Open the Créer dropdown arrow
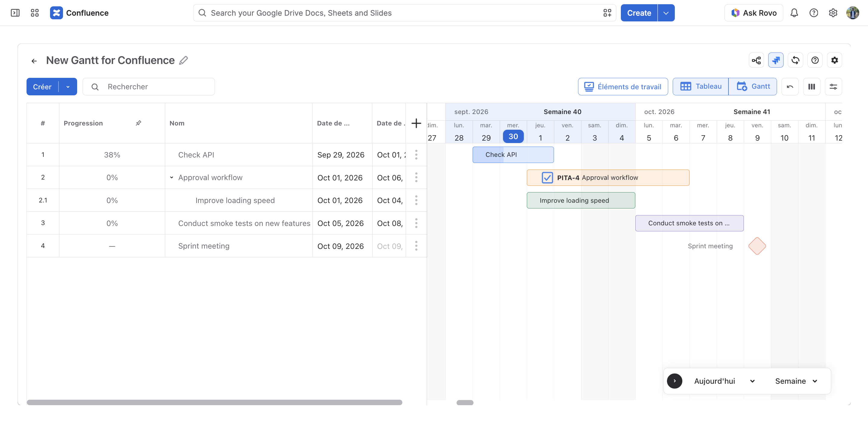868x429 pixels. (68, 87)
